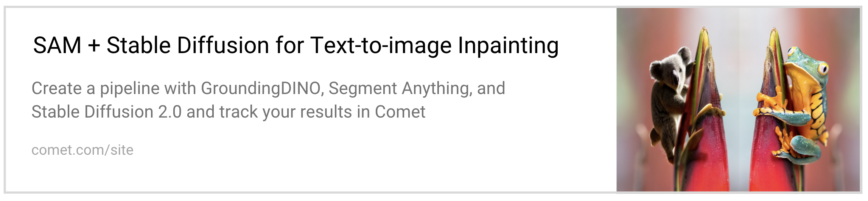Click the word "SAM" in the title
868x201 pixels.
57,46
